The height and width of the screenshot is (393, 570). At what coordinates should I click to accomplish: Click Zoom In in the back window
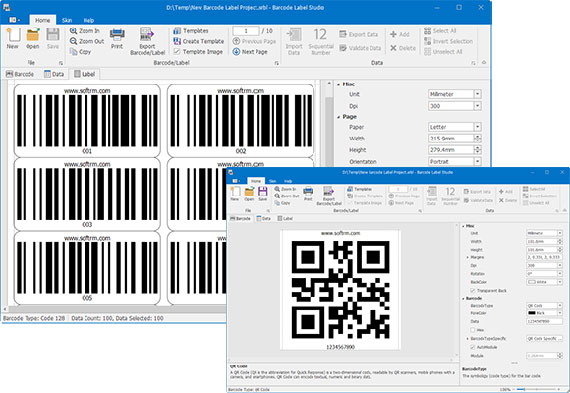[85, 31]
